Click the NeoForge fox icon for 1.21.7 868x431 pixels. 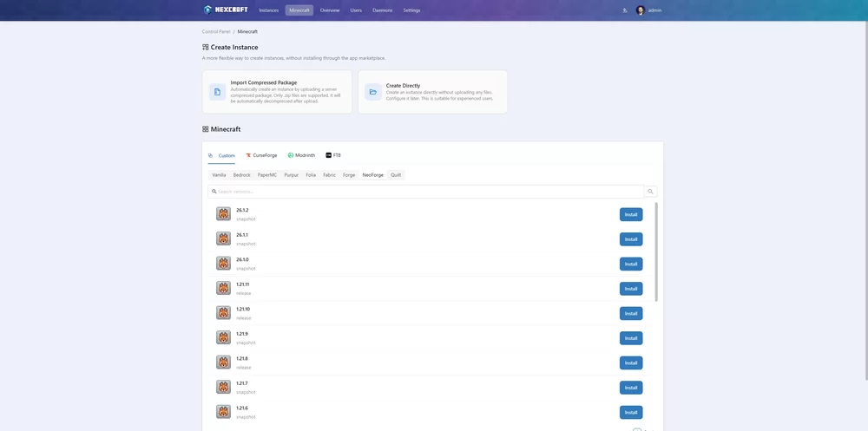224,388
